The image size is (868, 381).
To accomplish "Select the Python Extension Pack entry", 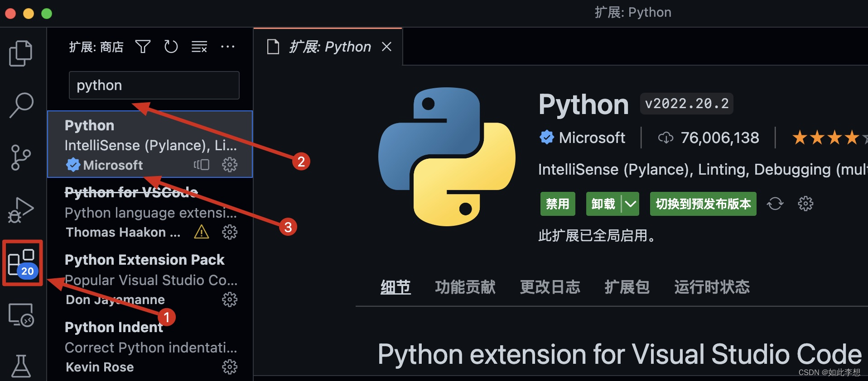I will point(150,279).
